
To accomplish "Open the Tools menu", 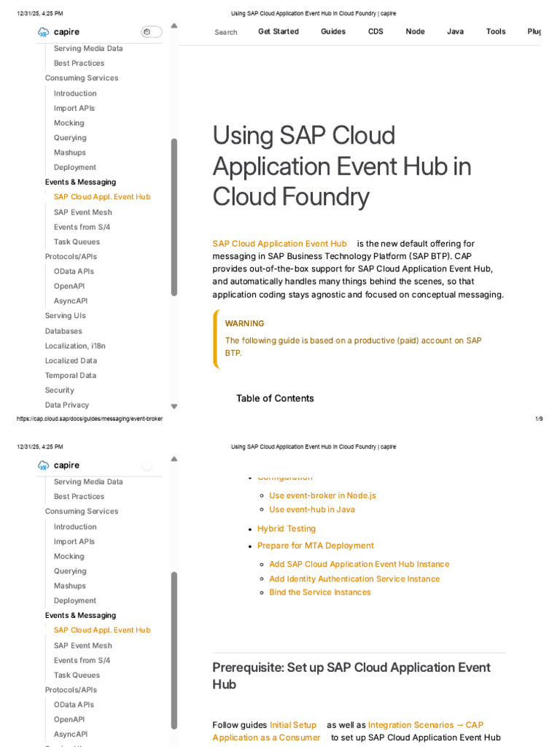I will coord(496,31).
